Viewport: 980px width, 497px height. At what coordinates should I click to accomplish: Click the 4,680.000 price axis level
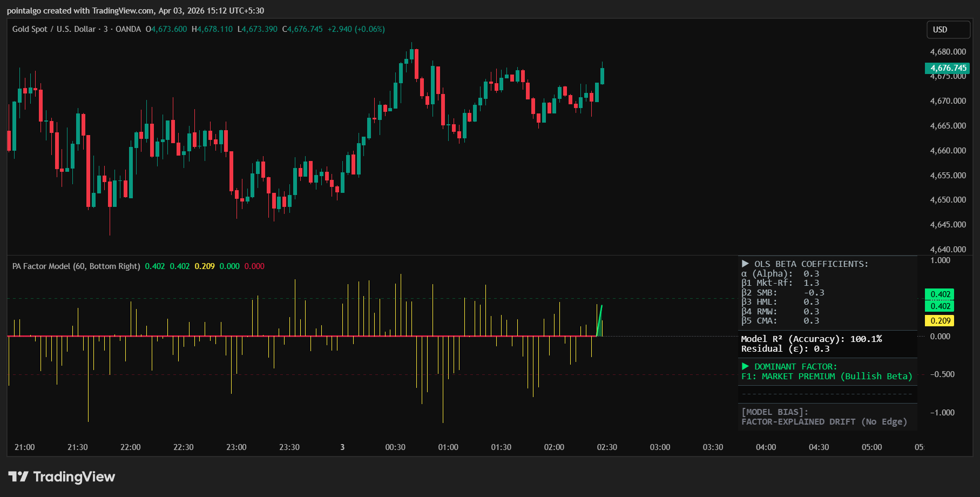pyautogui.click(x=948, y=52)
